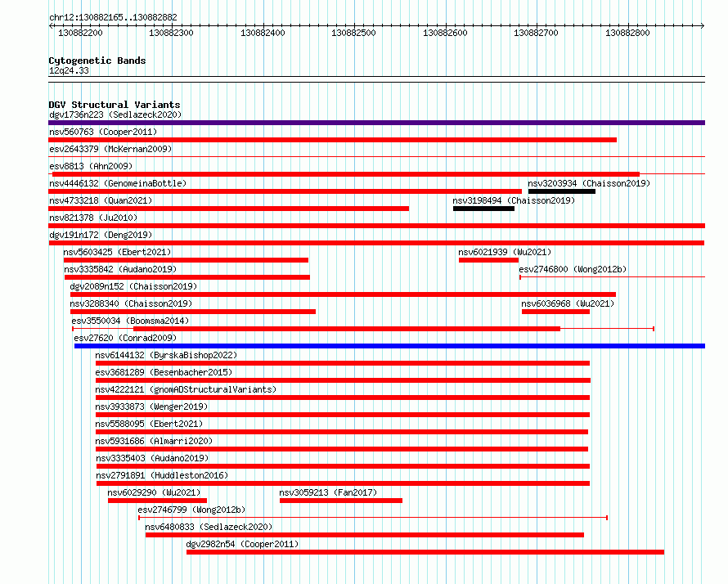Click esv3681289 (Besenbacher2015) label
The width and height of the screenshot is (728, 584).
[164, 372]
